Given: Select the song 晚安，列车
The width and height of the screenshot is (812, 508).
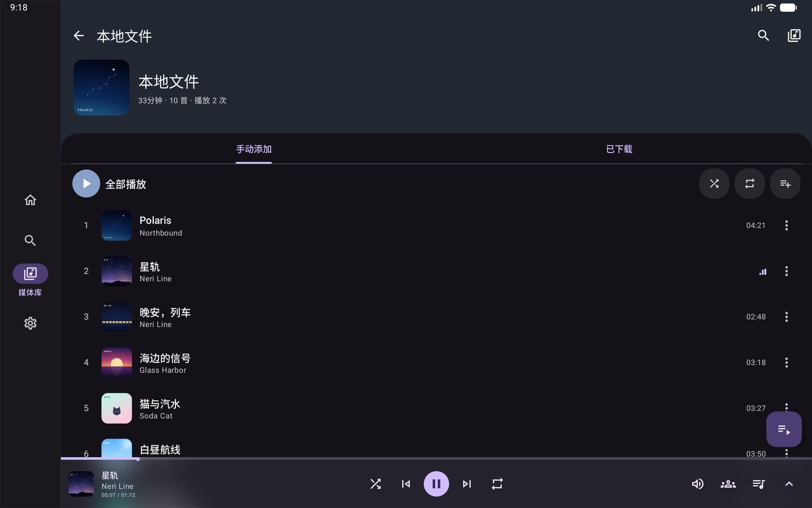Looking at the screenshot, I should click(436, 317).
